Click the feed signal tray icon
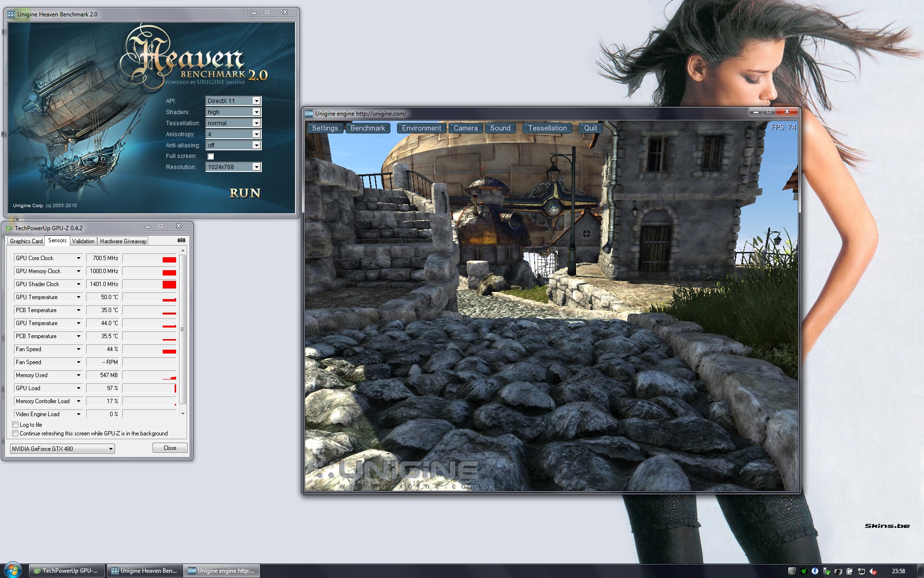This screenshot has width=924, height=578. pos(792,571)
